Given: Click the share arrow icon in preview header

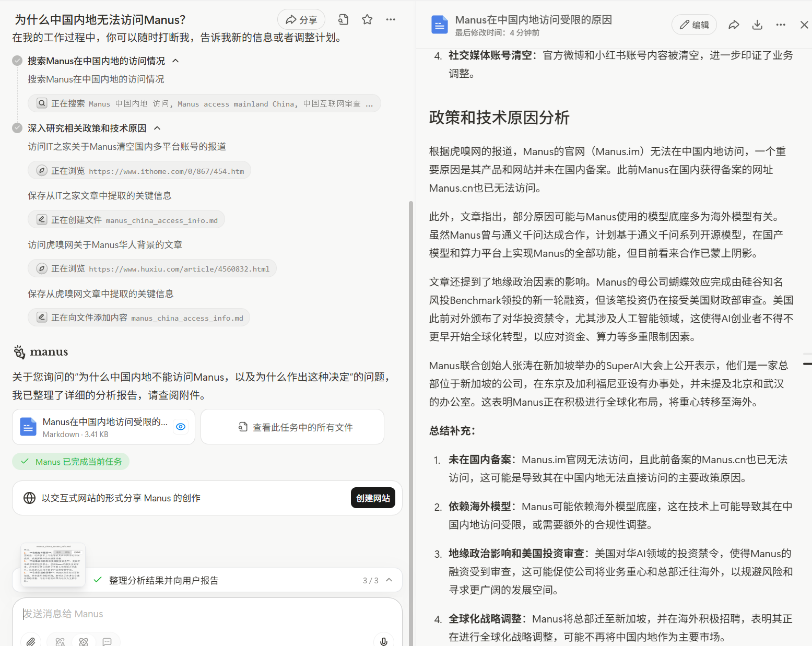Looking at the screenshot, I should click(734, 25).
